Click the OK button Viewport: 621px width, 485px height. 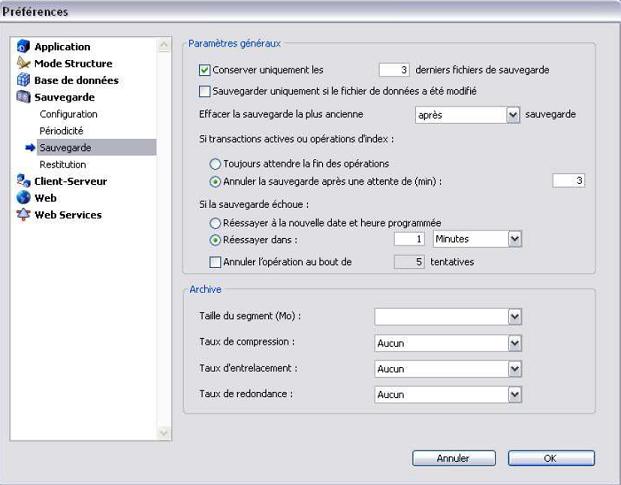[550, 458]
